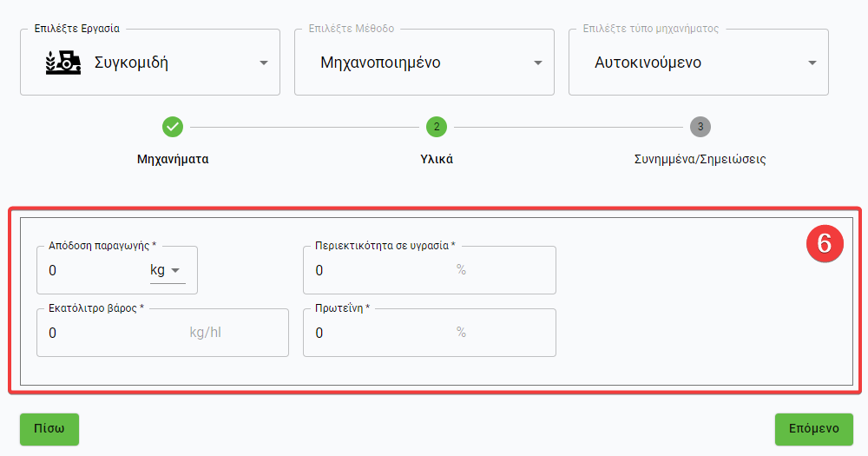The image size is (868, 456).
Task: Click the Μηχανοποιημένο method selection
Action: 380,63
